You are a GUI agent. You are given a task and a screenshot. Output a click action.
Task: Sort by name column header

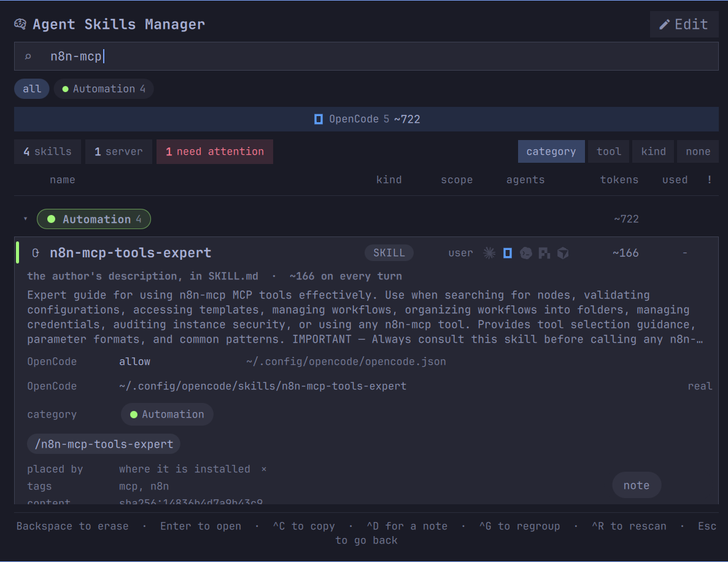pyautogui.click(x=62, y=180)
